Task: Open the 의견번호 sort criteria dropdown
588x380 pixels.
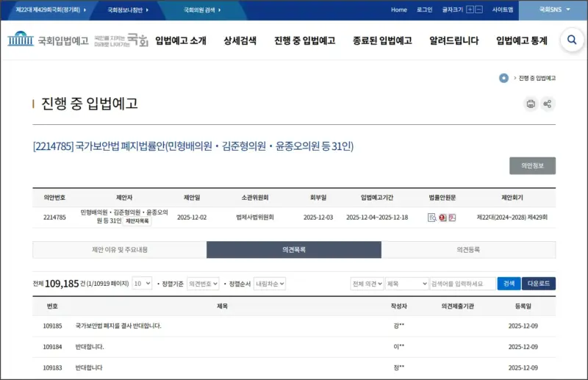Action: 203,284
